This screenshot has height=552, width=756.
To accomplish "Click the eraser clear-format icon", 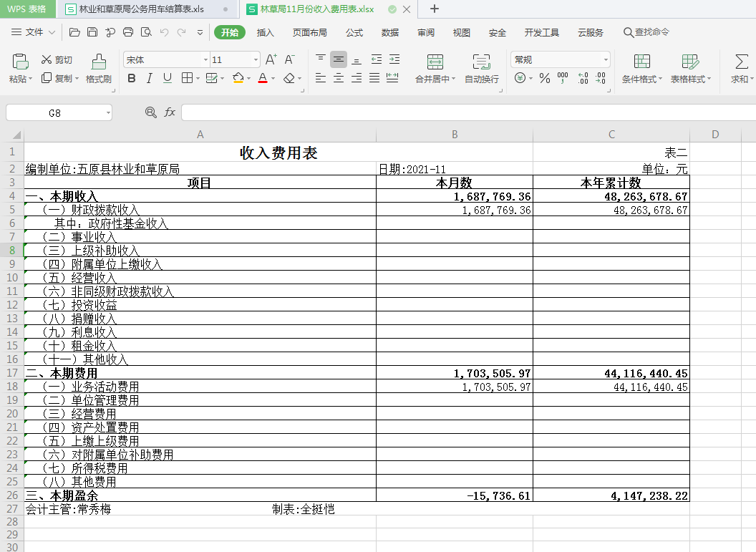I will [289, 78].
